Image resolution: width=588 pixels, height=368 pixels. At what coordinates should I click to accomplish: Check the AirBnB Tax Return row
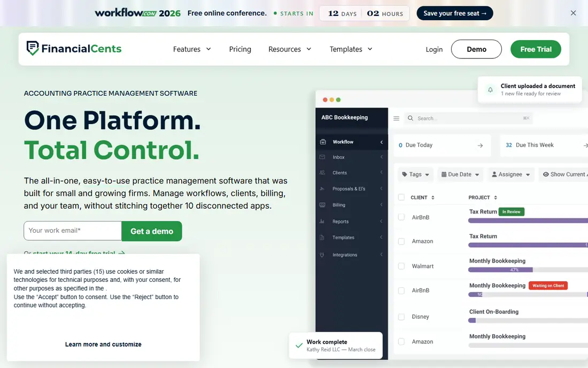coord(401,217)
